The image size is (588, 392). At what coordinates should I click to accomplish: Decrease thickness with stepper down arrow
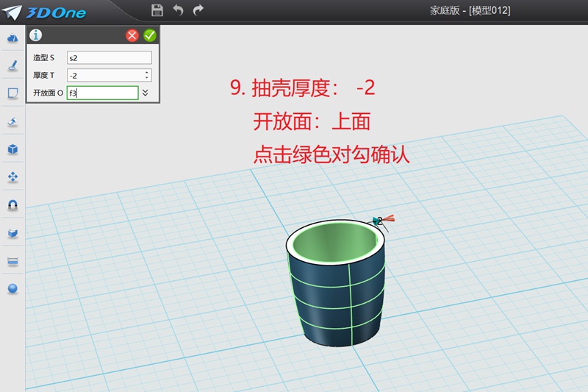tap(147, 79)
